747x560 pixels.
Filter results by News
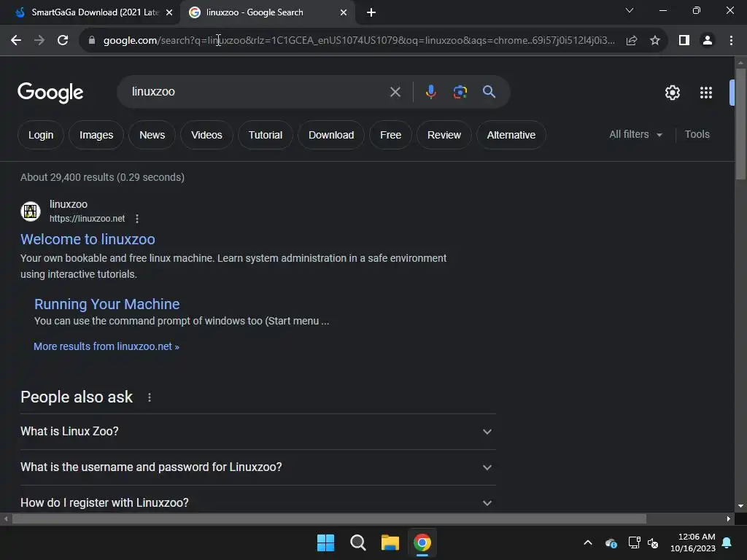152,135
